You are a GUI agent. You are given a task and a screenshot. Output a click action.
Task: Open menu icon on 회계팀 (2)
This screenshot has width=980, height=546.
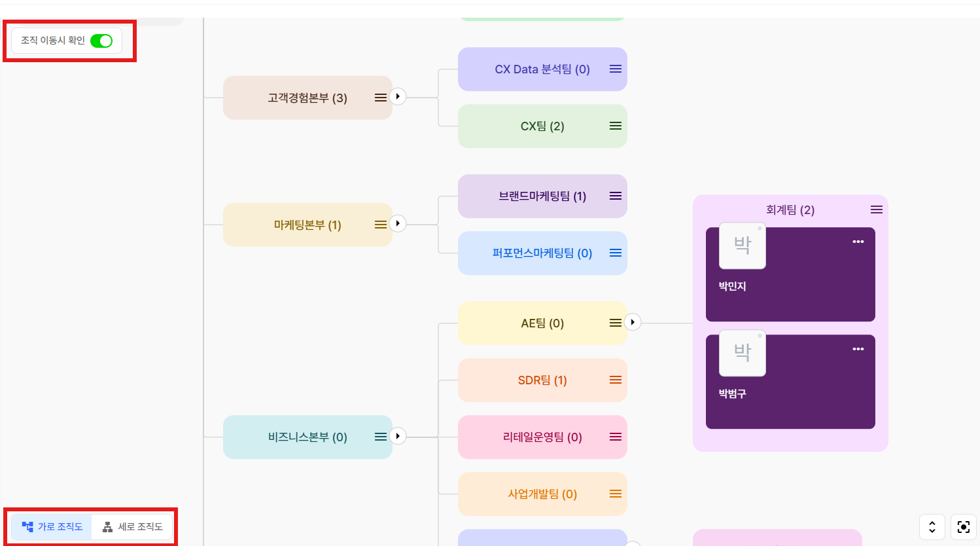pos(877,209)
